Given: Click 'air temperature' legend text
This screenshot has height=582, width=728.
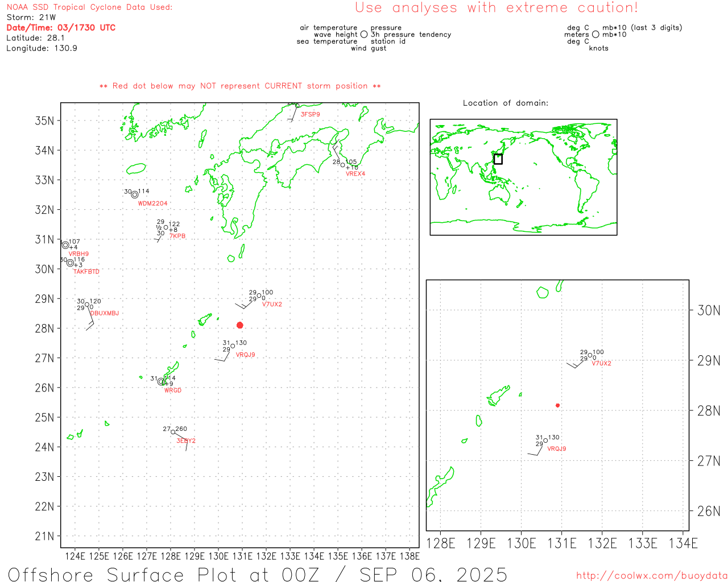Looking at the screenshot, I should click(329, 28).
